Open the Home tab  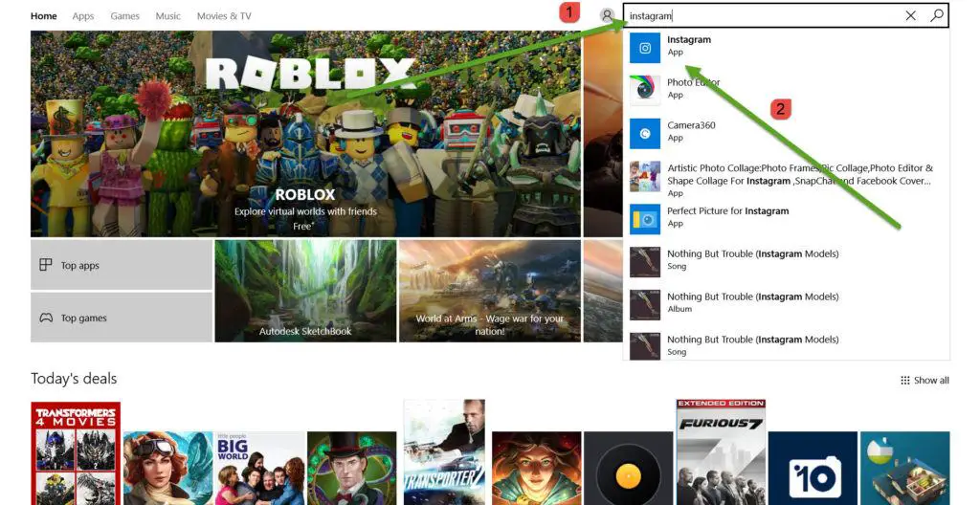(44, 16)
